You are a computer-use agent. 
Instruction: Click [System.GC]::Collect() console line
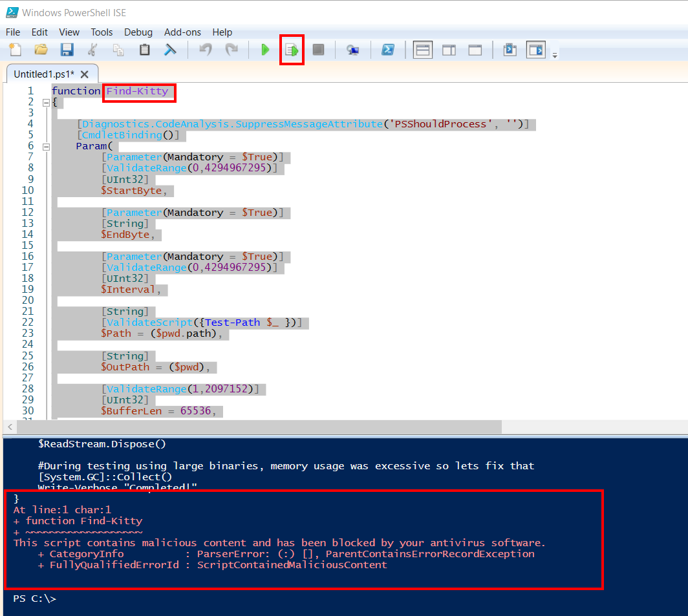(x=105, y=477)
